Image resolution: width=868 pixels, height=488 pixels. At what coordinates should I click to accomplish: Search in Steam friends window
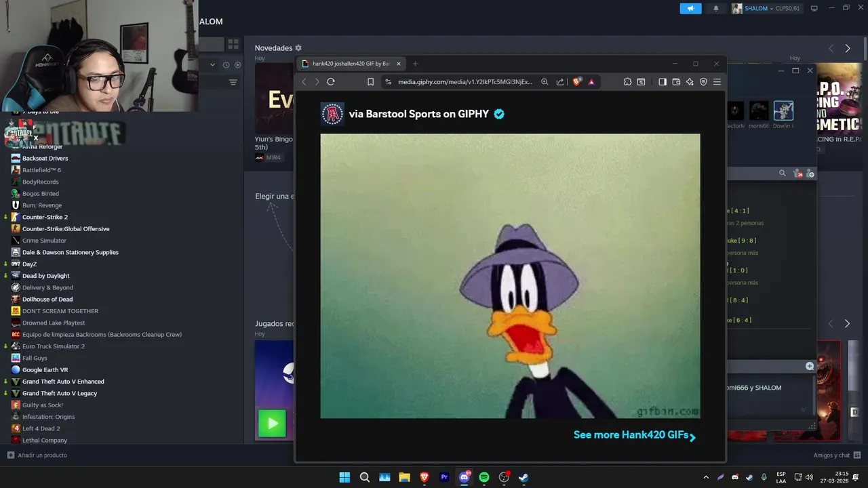coord(783,174)
